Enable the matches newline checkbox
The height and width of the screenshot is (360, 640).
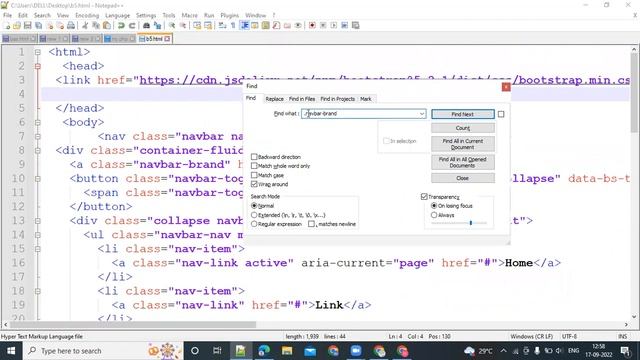pos(311,224)
